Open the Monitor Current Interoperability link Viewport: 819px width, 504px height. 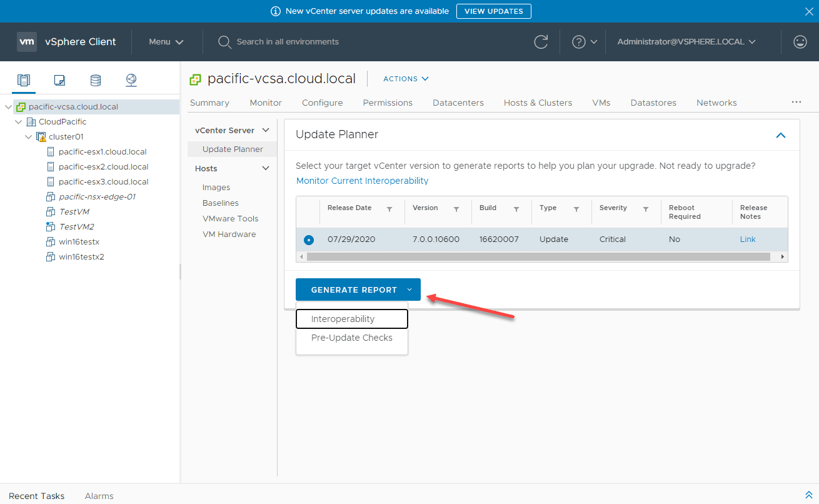pos(362,181)
